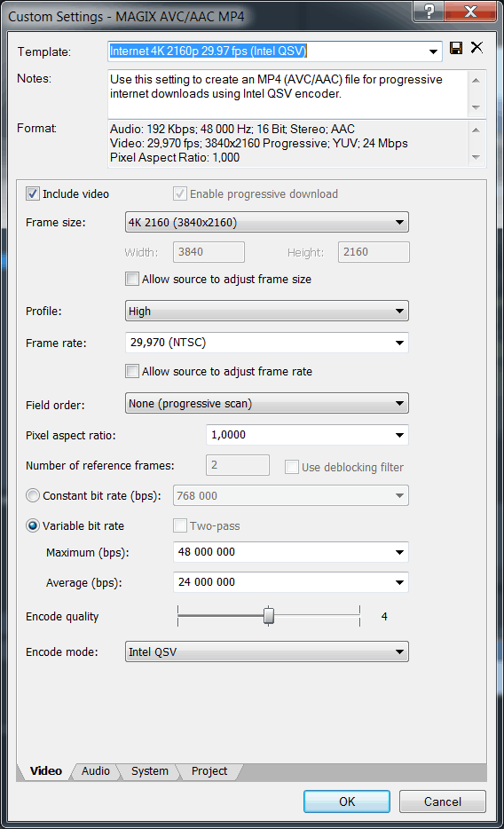The height and width of the screenshot is (829, 504).
Task: Click into the Notes text box
Action: (287, 94)
